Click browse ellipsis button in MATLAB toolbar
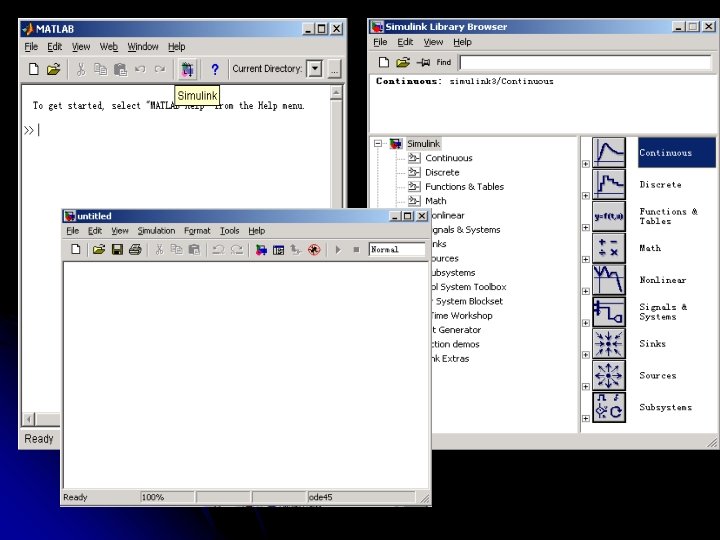The width and height of the screenshot is (720, 540). click(x=334, y=69)
